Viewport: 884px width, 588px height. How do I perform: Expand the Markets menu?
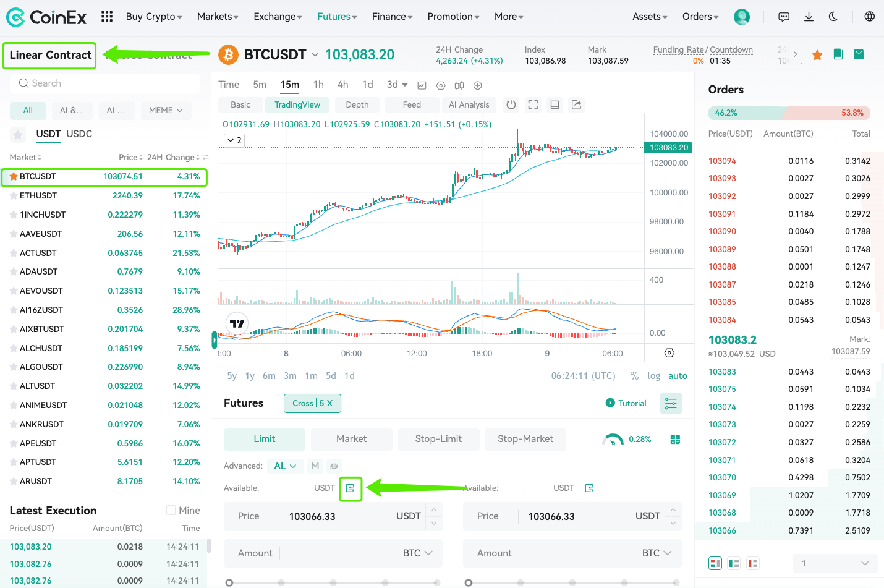coord(218,17)
